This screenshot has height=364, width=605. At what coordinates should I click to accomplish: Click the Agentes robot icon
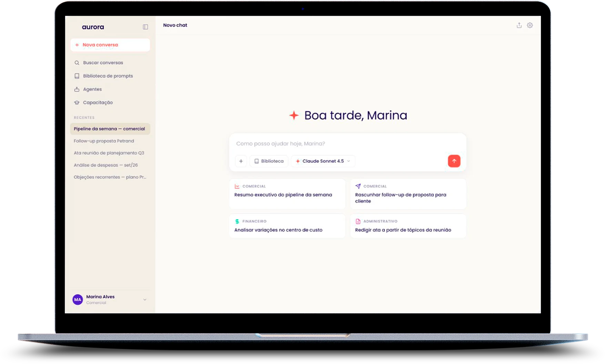tap(77, 89)
